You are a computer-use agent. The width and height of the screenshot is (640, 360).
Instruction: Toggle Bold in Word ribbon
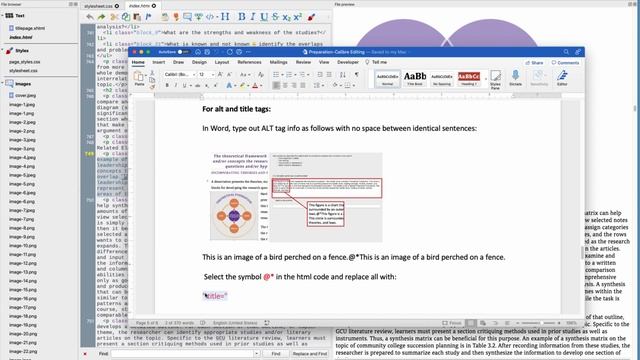(167, 85)
